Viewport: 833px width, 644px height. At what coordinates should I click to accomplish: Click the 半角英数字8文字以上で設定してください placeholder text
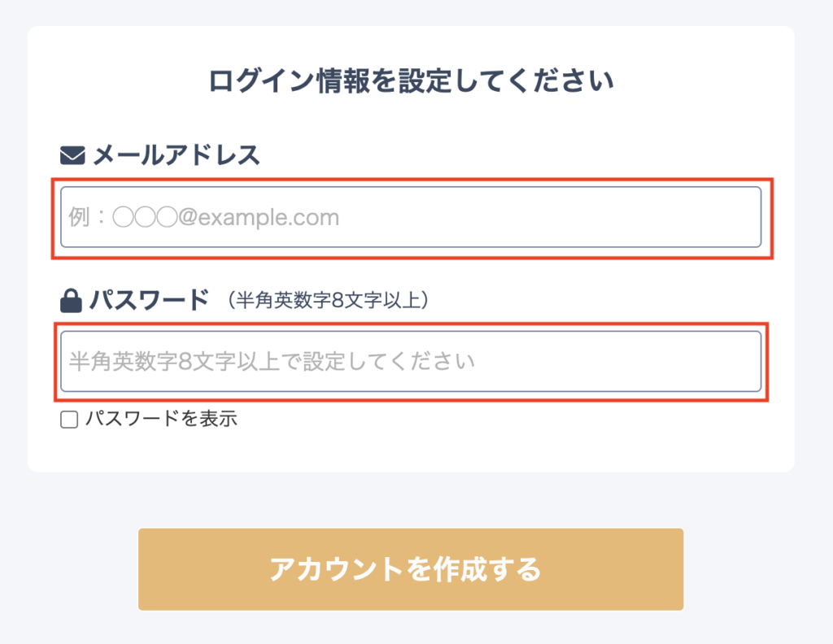pos(272,362)
